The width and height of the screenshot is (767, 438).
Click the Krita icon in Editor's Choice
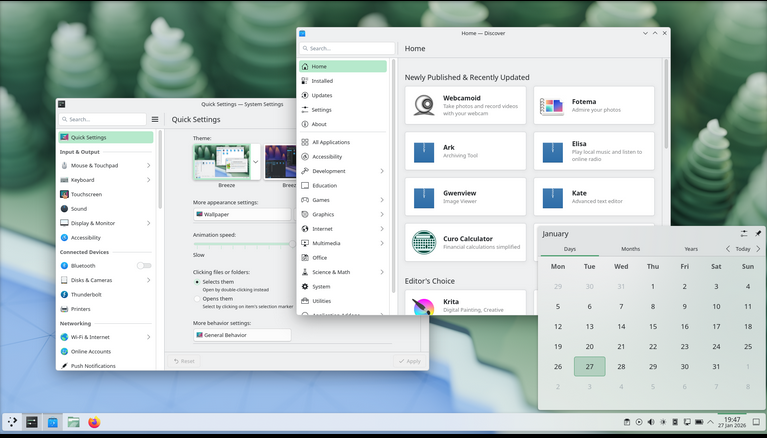point(424,307)
